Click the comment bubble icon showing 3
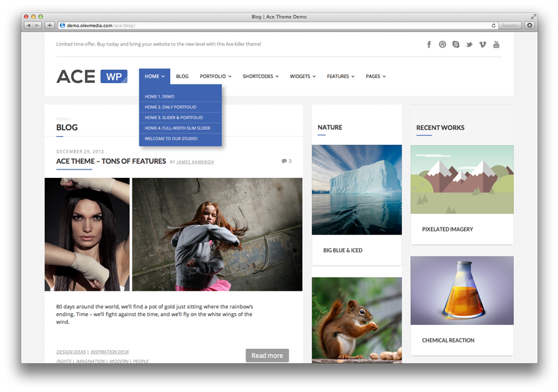Screen dimensions: 558x392 click(287, 161)
